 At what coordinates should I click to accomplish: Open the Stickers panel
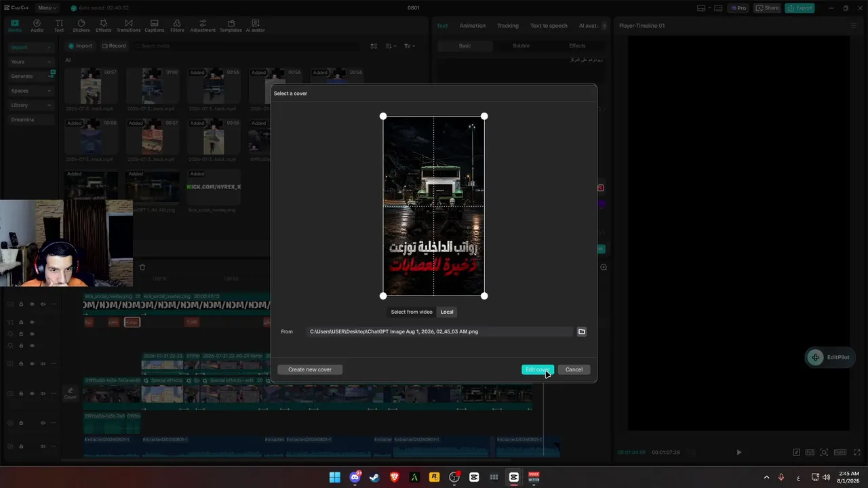81,26
